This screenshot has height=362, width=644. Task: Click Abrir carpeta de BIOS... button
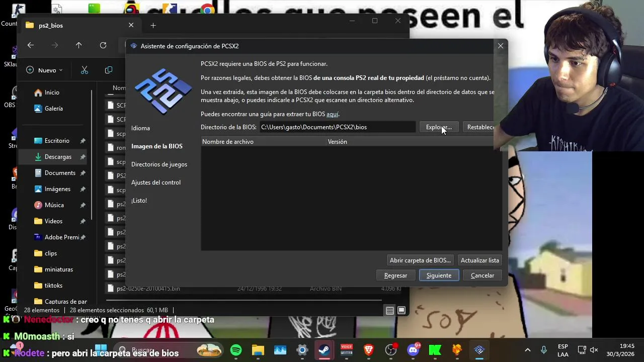point(420,260)
